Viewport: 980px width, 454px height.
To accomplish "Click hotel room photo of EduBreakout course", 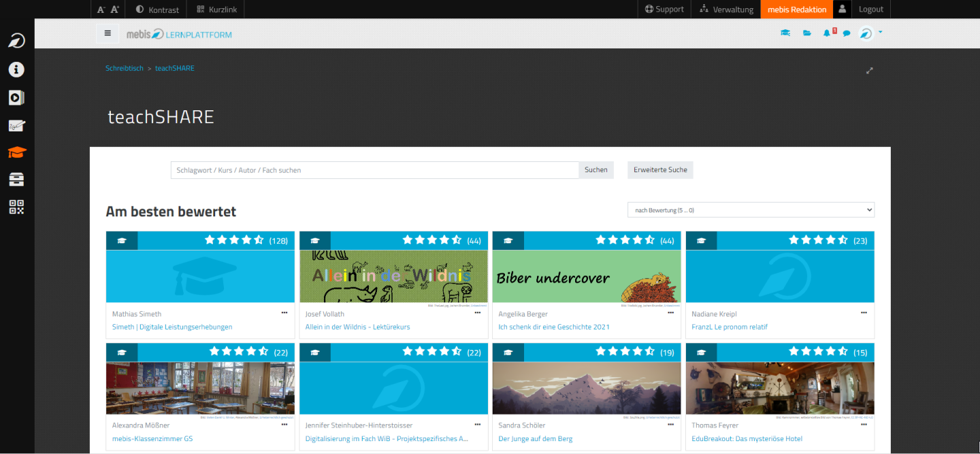I will click(780, 388).
